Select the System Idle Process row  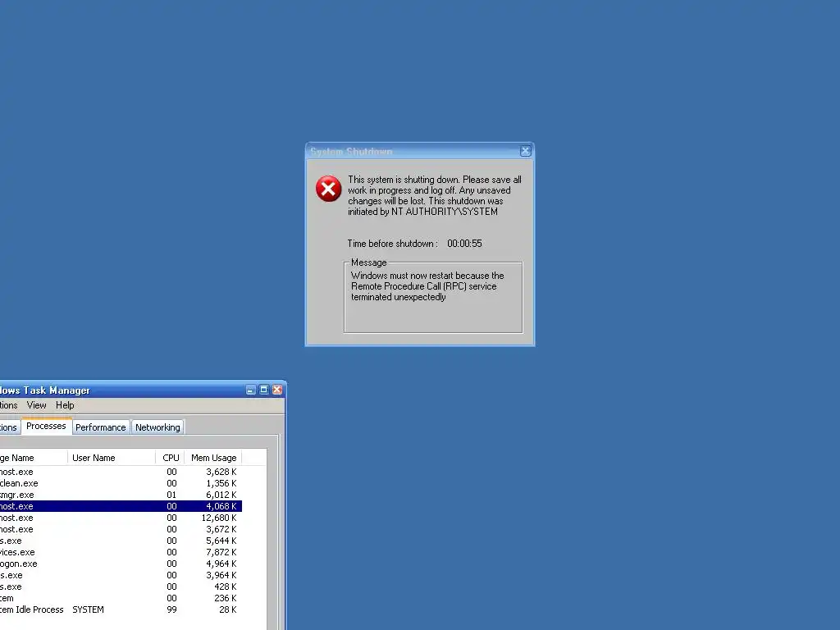click(x=121, y=609)
